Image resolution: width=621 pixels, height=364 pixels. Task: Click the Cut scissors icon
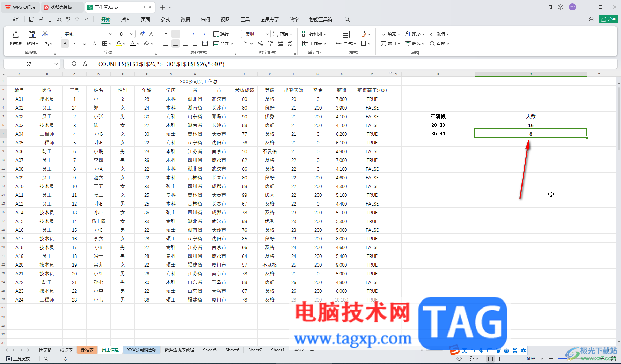[x=45, y=34]
